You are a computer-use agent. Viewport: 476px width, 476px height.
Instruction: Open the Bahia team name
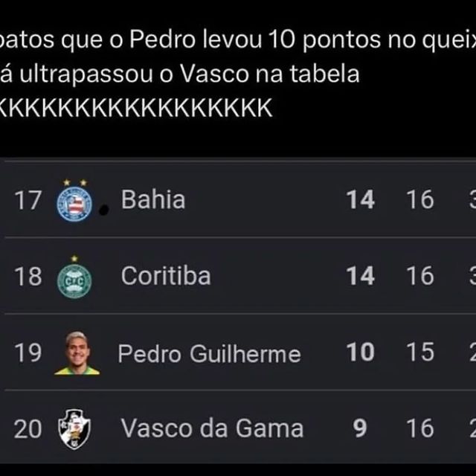coord(153,199)
